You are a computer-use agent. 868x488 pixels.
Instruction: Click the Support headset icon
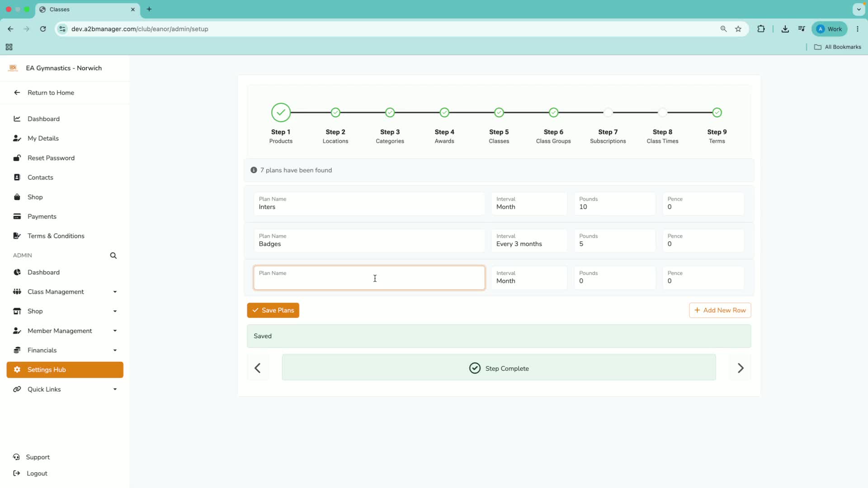(17, 457)
